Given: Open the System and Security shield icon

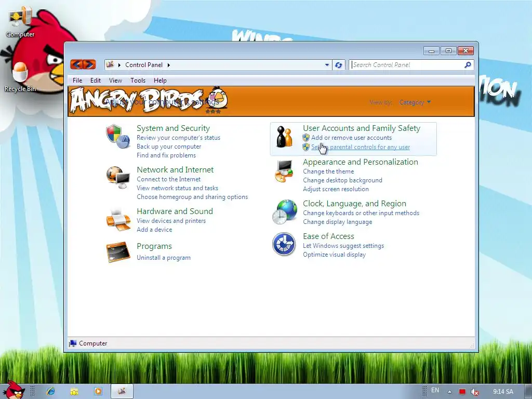Looking at the screenshot, I should (118, 136).
